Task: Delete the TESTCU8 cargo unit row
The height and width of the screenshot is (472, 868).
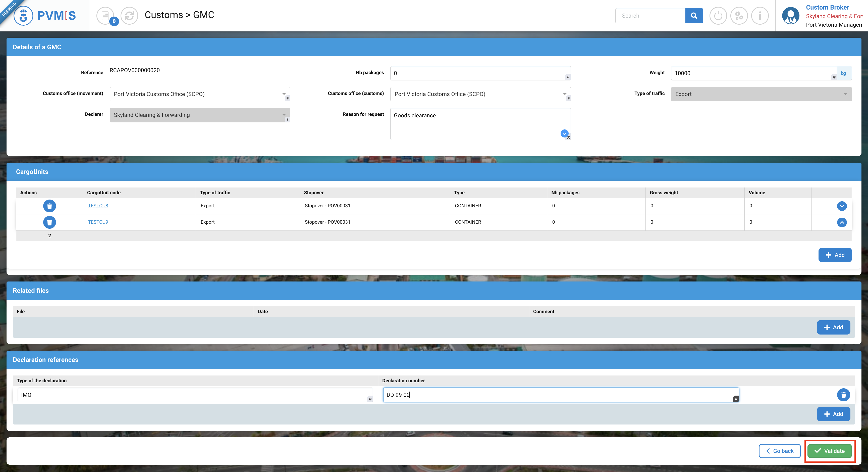Action: 49,206
